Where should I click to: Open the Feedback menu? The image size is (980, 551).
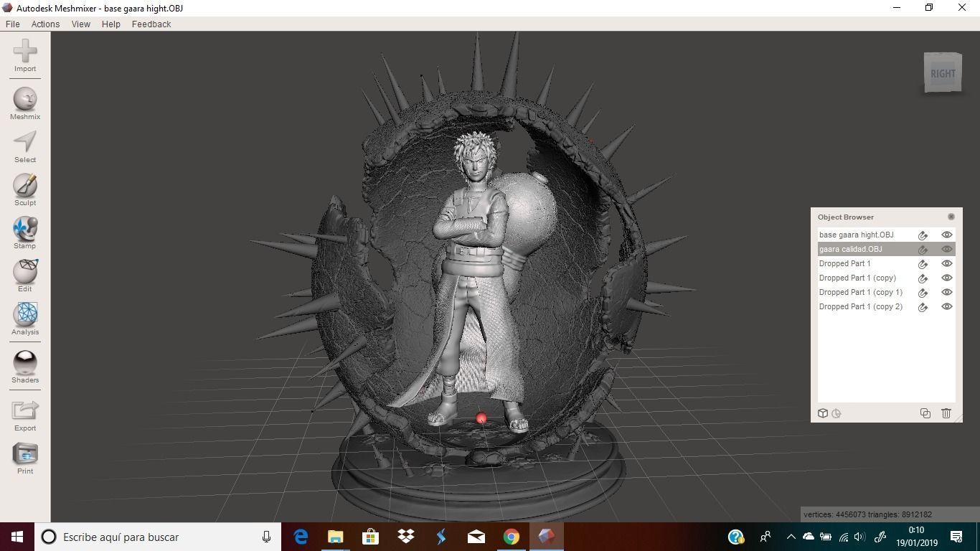click(x=151, y=24)
